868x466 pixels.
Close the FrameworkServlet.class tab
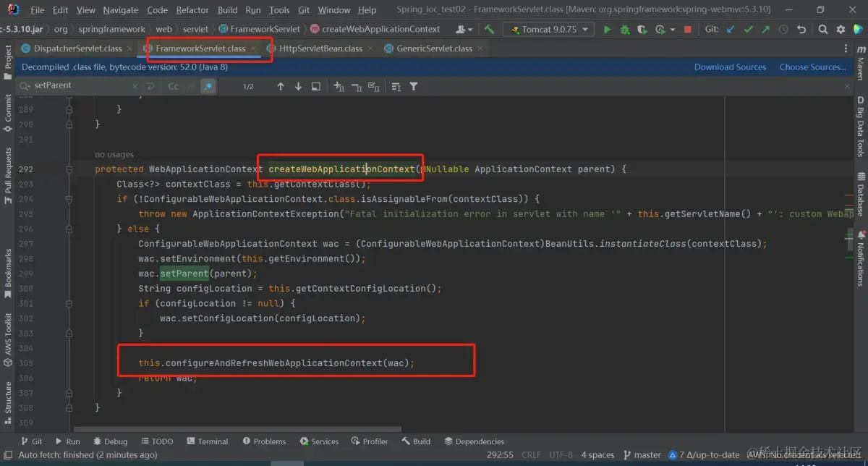[x=253, y=48]
